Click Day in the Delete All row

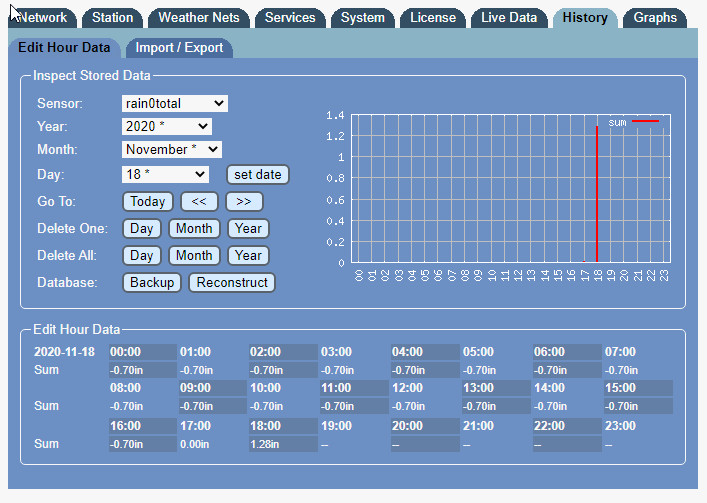(142, 256)
